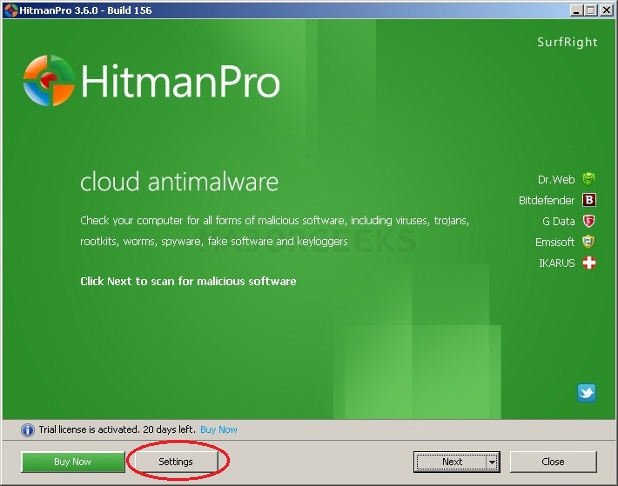Screen dimensions: 618x486
Task: Click the IKARUS label text
Action: tap(557, 263)
